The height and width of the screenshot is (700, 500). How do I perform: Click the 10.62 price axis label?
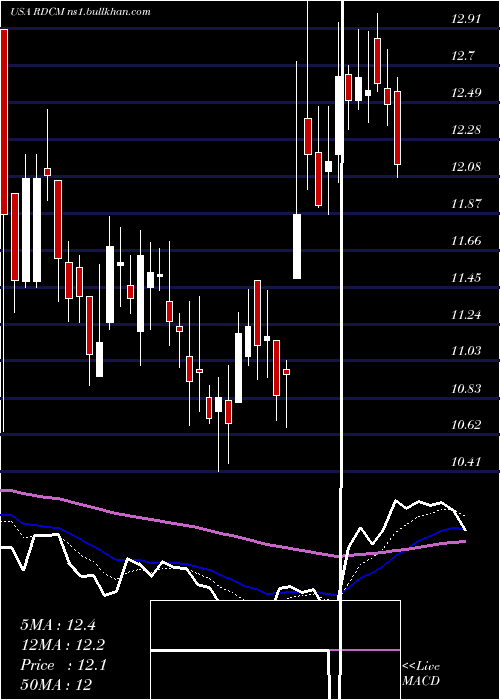tap(466, 425)
